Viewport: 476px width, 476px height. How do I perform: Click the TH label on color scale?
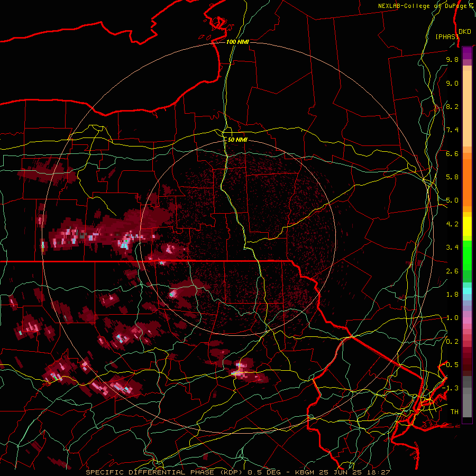[454, 412]
